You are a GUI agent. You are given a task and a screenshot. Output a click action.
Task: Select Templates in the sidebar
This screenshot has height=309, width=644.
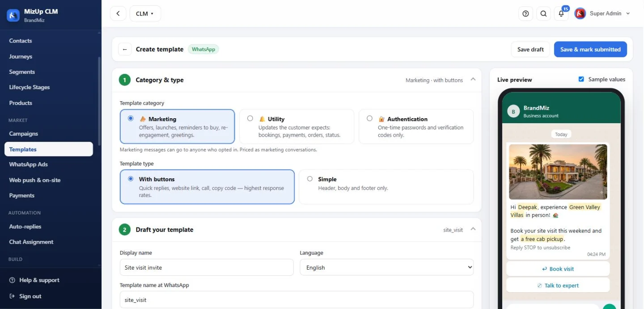pos(49,149)
